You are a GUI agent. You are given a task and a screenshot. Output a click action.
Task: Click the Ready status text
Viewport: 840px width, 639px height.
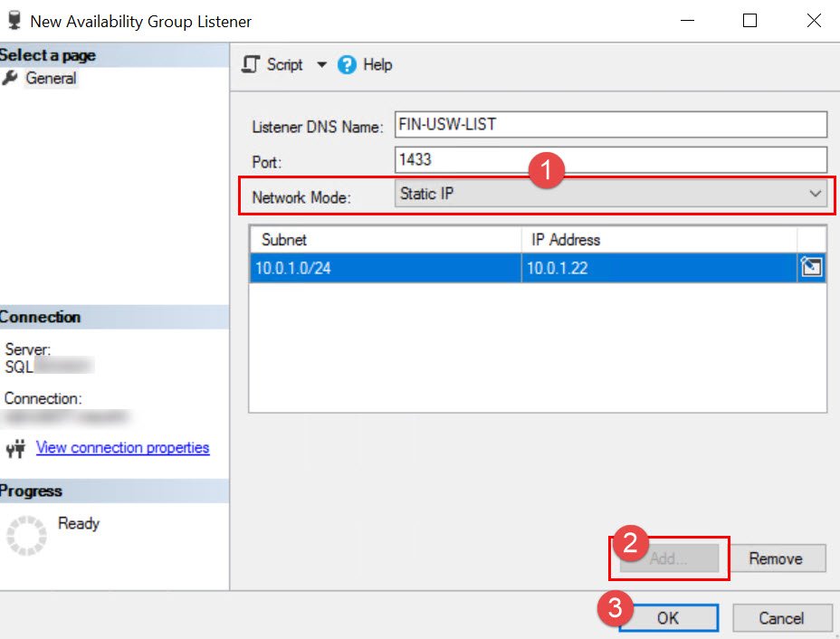pos(79,523)
